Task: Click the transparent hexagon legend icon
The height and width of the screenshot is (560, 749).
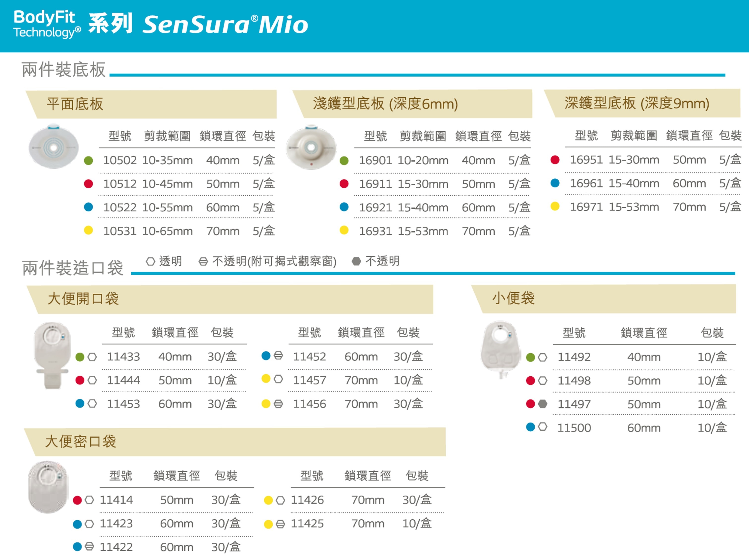Action: click(151, 261)
